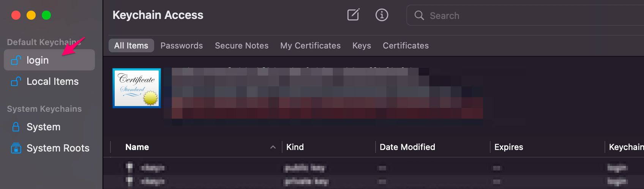
Task: Open the info icon in toolbar
Action: tap(382, 15)
